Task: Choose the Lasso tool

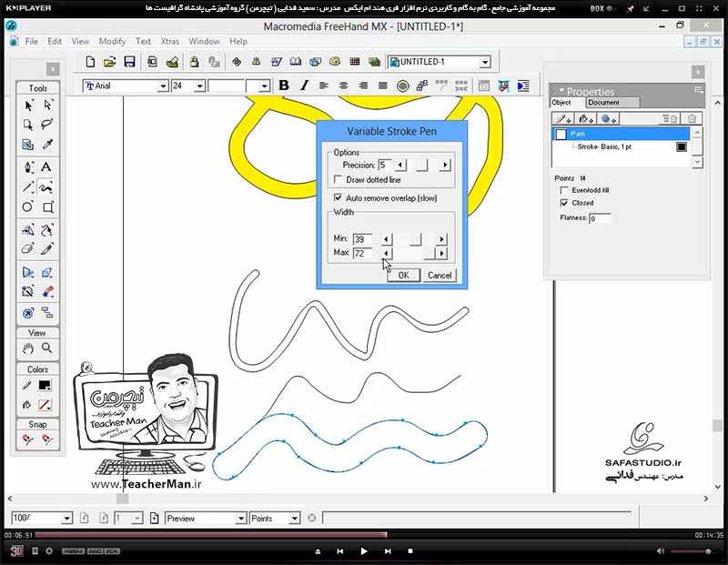Action: (x=47, y=125)
